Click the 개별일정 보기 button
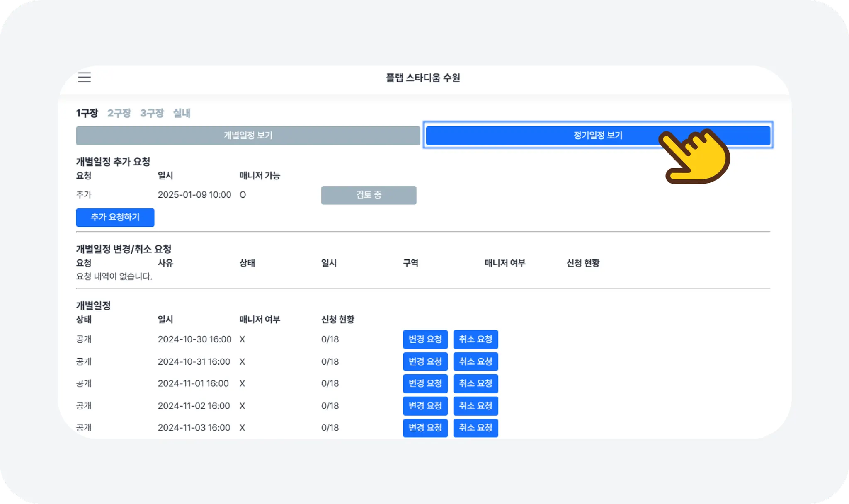The width and height of the screenshot is (849, 504). 248,136
